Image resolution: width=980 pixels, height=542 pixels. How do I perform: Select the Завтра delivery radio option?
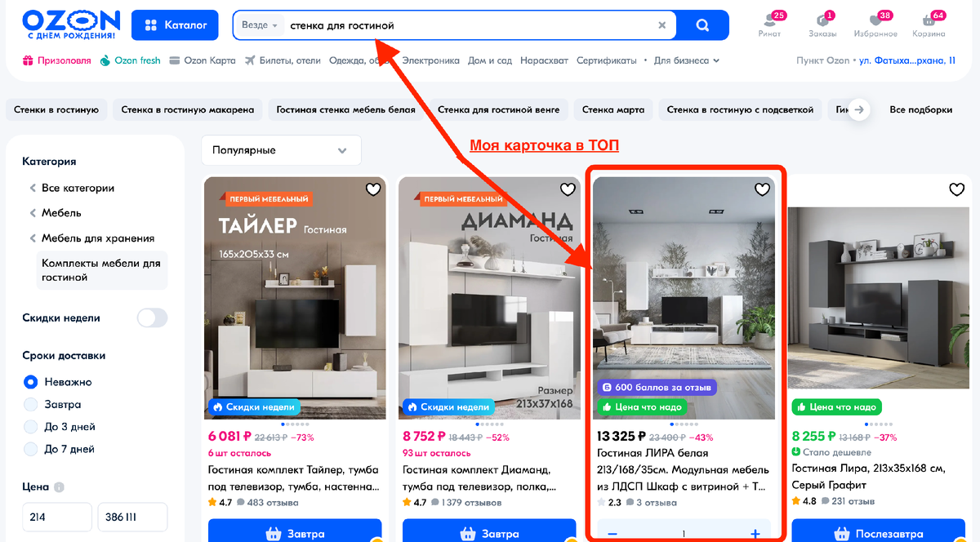pyautogui.click(x=31, y=404)
